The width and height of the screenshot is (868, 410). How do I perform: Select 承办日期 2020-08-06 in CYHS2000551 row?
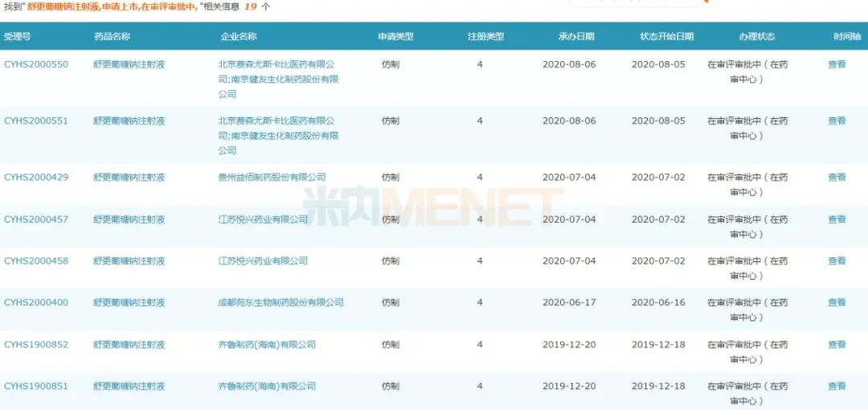(569, 121)
